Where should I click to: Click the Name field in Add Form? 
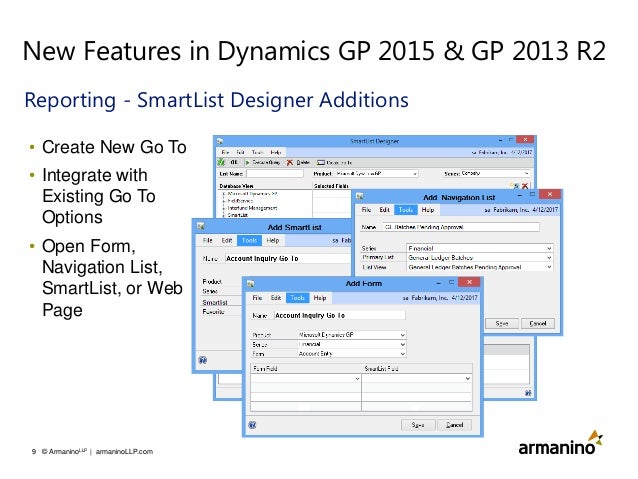click(x=339, y=315)
